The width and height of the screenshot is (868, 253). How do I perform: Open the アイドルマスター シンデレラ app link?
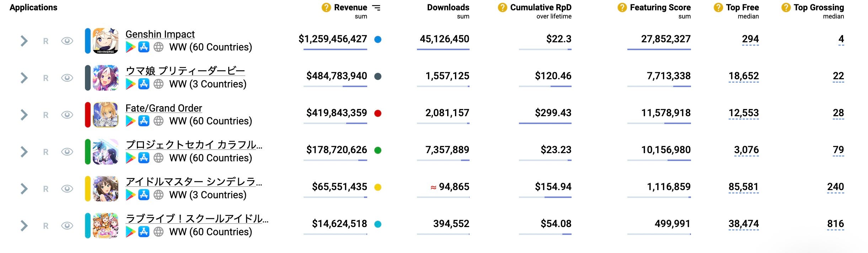tap(194, 182)
